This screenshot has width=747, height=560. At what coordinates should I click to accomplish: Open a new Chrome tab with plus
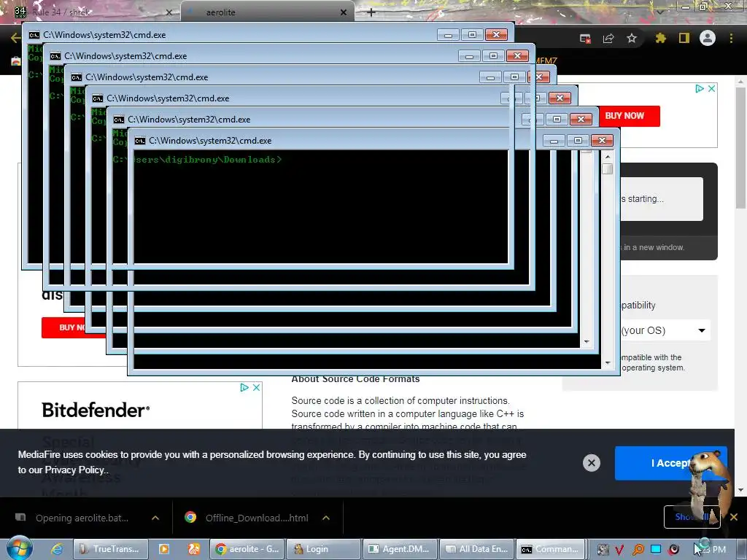coord(371,12)
